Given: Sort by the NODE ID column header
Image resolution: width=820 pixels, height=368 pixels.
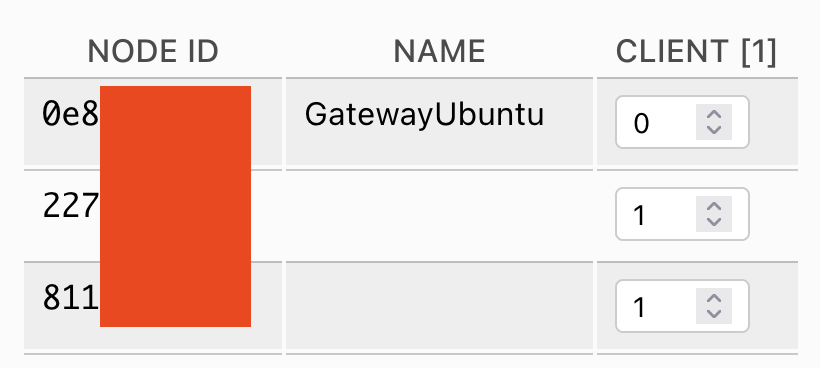Looking at the screenshot, I should click(x=153, y=51).
